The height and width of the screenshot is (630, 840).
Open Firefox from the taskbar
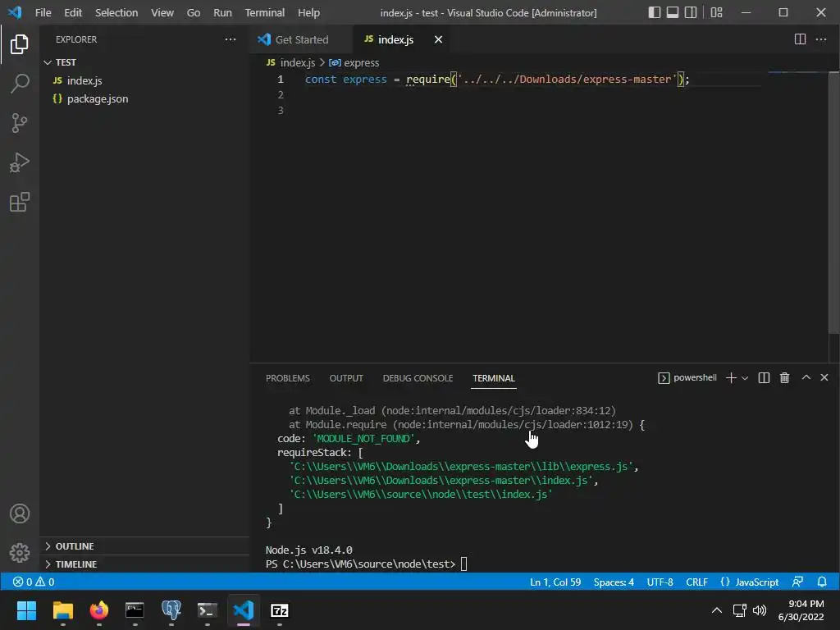coord(98,610)
